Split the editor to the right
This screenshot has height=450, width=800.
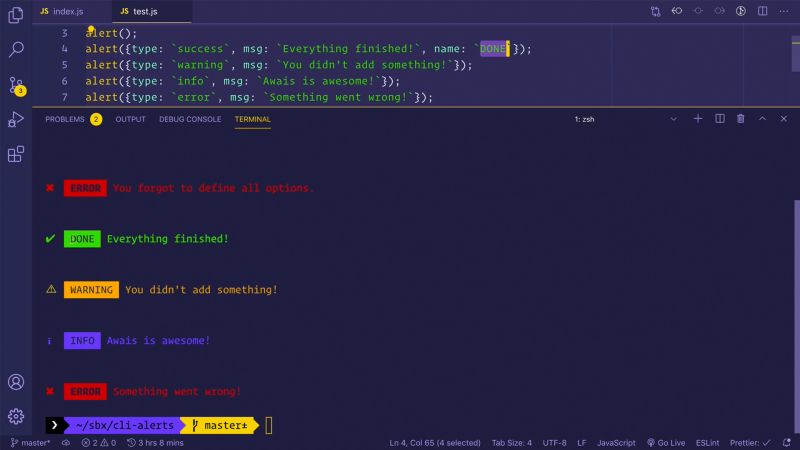[x=762, y=11]
